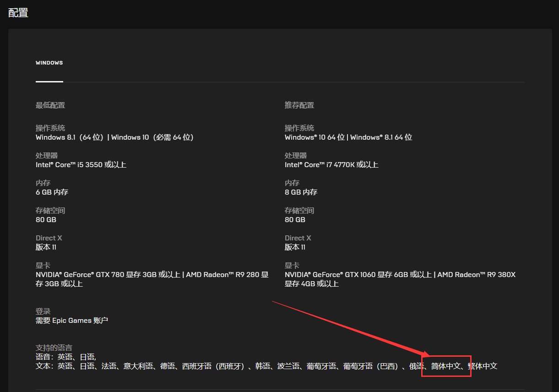Click 繁体中文 in the text languages

[x=483, y=366]
